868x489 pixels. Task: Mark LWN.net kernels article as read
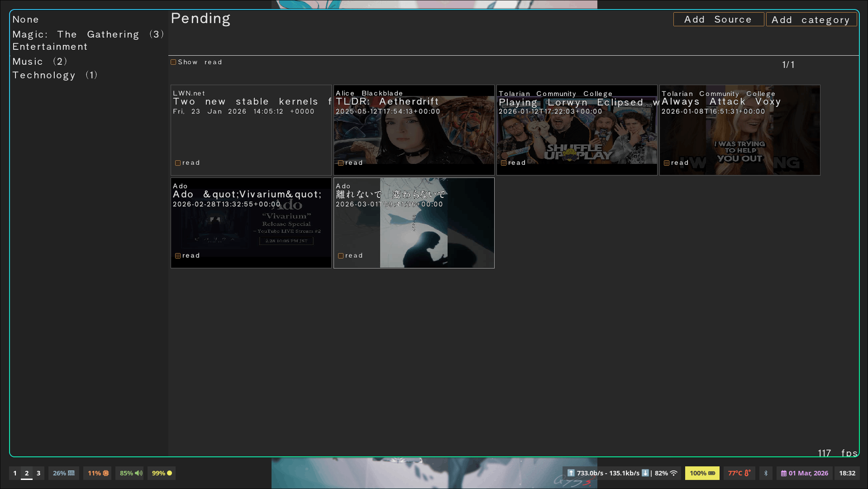point(178,163)
